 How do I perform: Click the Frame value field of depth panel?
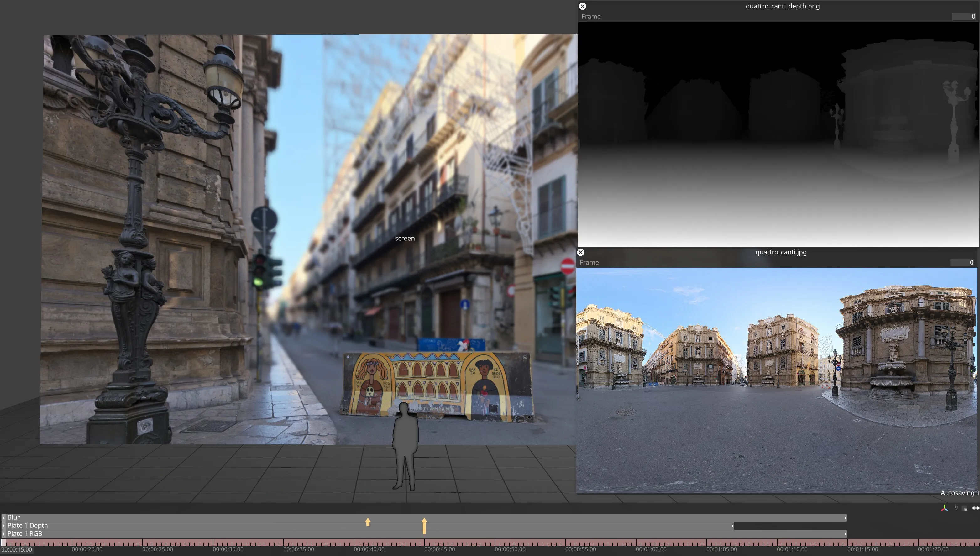coord(964,16)
